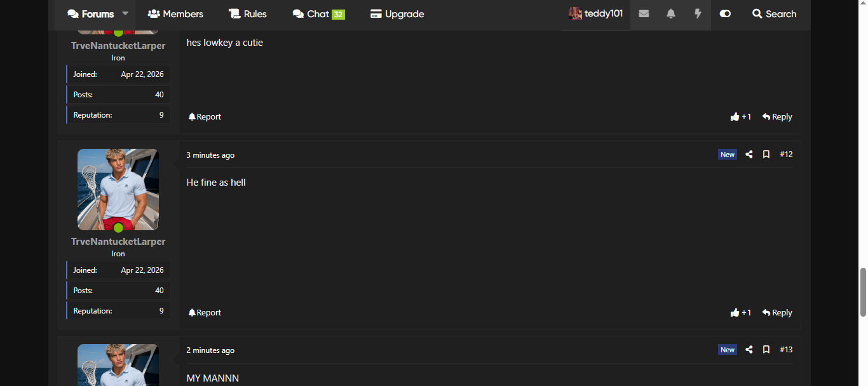Bookmark post #13
The height and width of the screenshot is (386, 868).
point(766,350)
